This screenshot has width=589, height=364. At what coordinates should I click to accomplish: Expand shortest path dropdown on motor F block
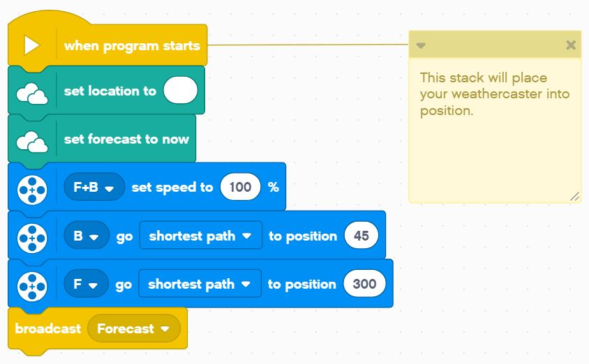click(200, 285)
